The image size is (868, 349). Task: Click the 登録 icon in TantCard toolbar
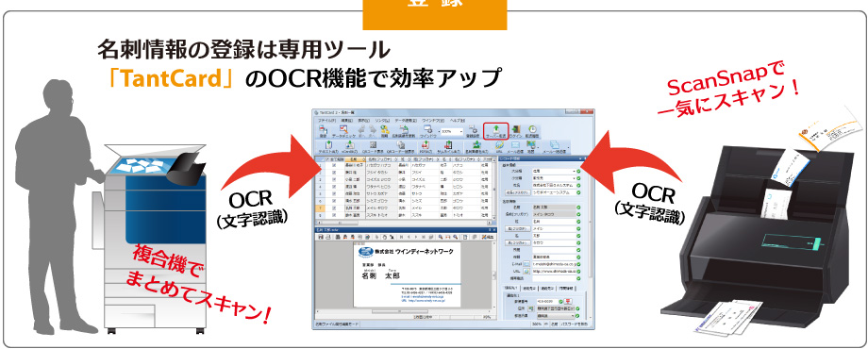coord(324,132)
